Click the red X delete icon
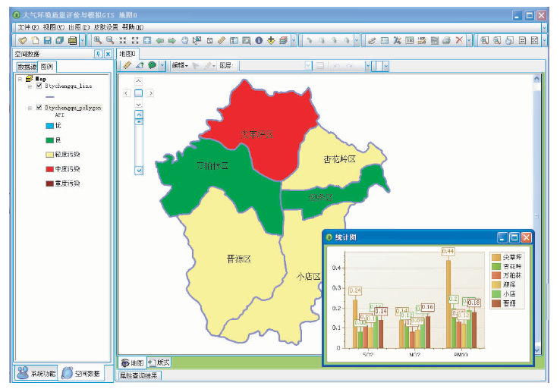 point(458,40)
